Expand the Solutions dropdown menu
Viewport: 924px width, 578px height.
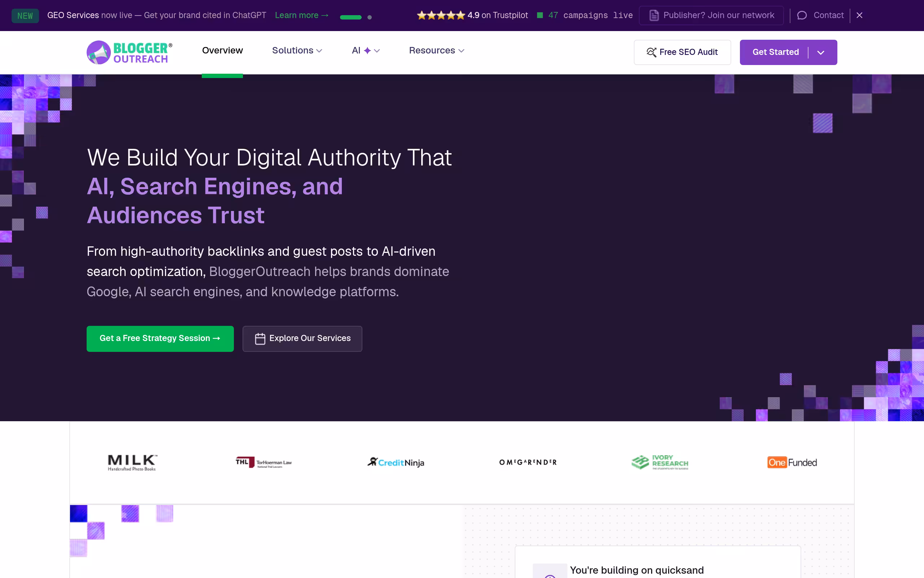[297, 51]
